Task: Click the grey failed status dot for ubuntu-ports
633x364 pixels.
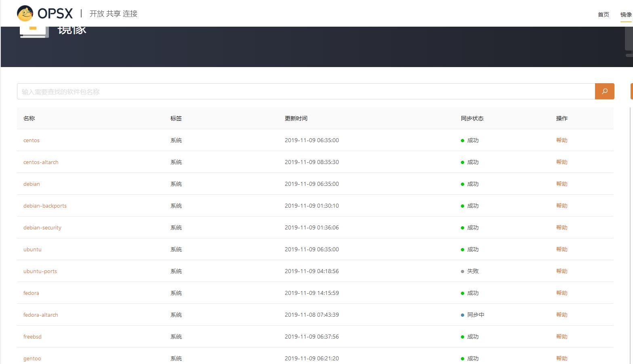Action: [x=463, y=271]
